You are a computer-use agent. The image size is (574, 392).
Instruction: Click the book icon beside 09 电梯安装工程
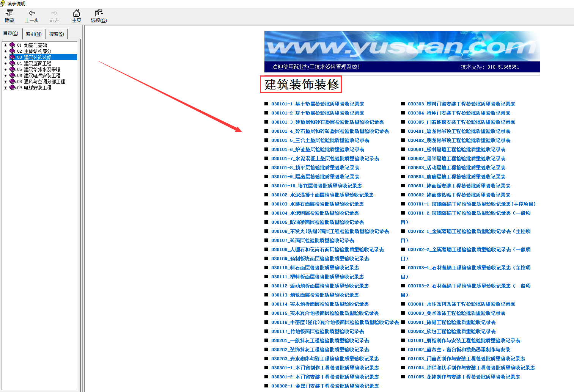click(13, 88)
